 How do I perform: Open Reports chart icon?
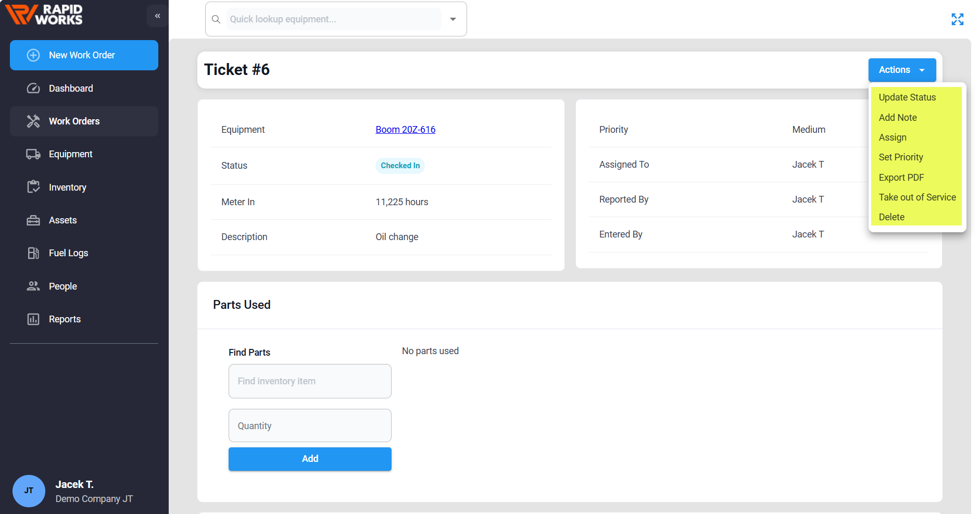(33, 319)
